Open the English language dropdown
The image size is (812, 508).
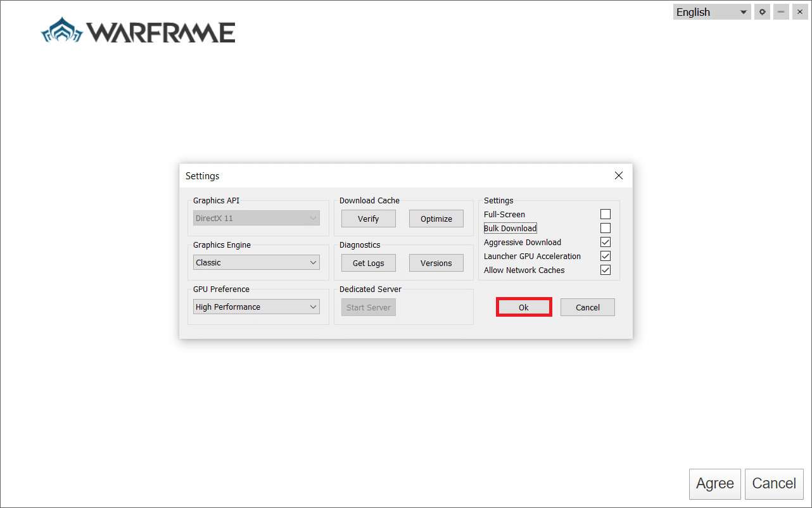(x=712, y=12)
